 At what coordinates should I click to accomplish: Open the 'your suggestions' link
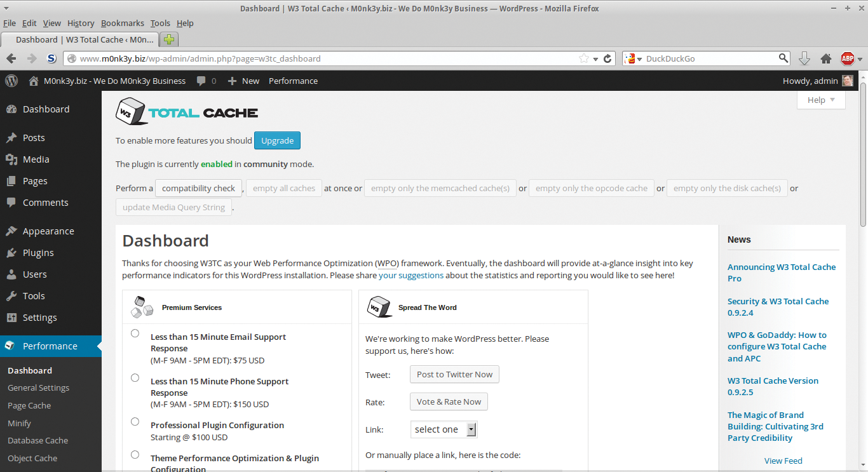click(411, 275)
